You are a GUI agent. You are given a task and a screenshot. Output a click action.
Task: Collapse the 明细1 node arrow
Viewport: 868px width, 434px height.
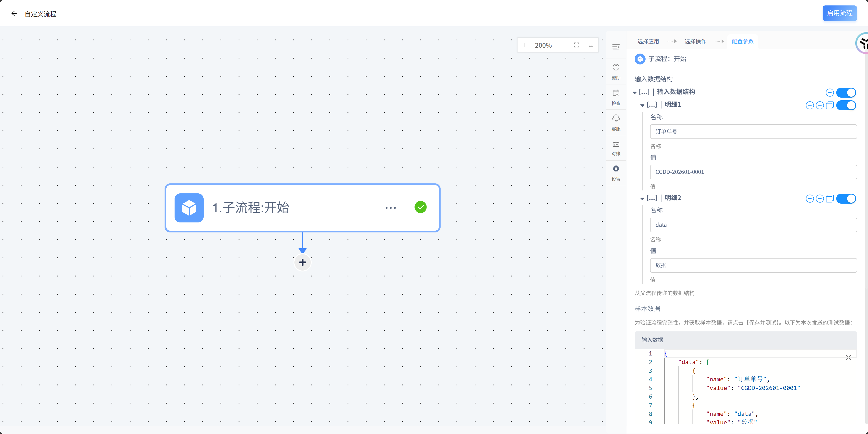pos(642,106)
